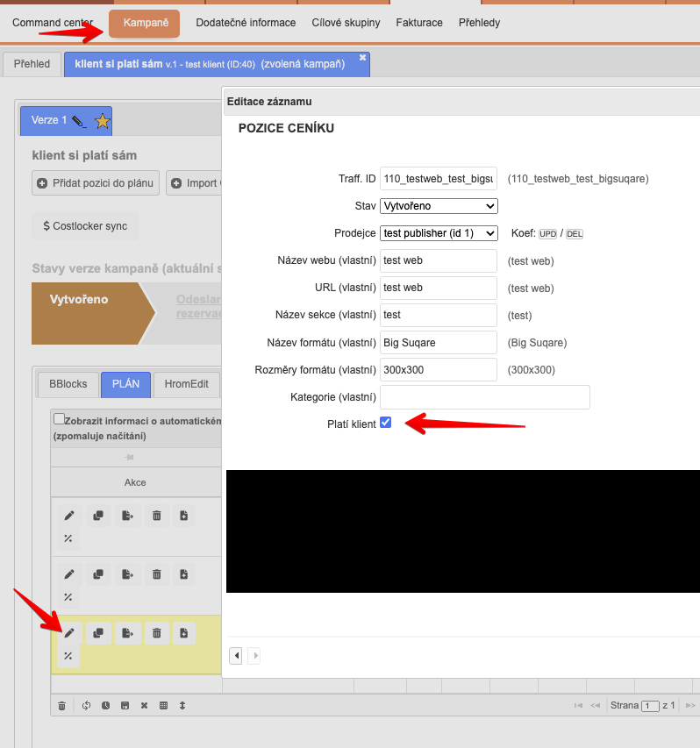Click the star icon on Verze 1 tab

point(103,121)
